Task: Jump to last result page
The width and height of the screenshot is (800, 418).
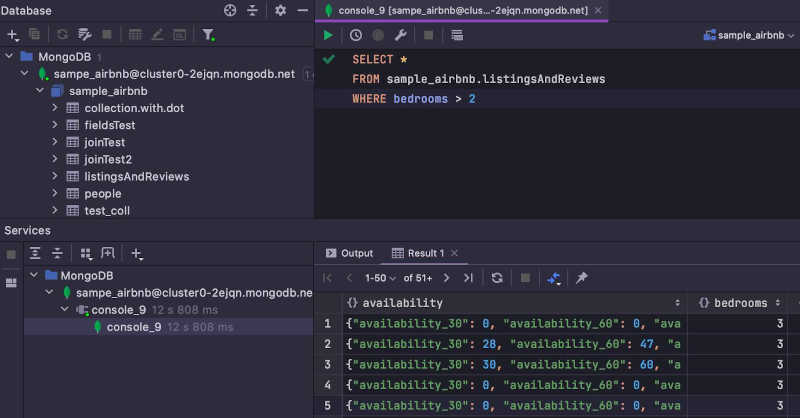Action: coord(468,278)
